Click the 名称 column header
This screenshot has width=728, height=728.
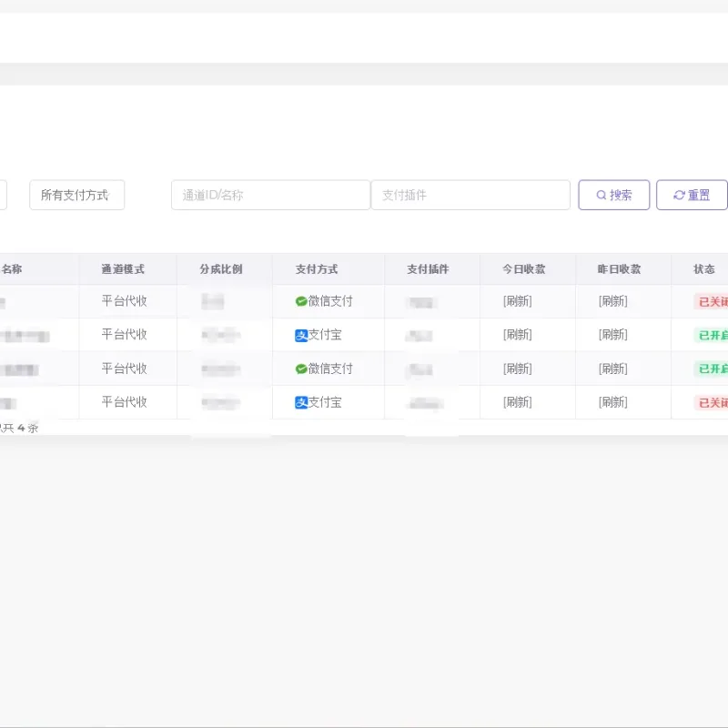click(x=11, y=269)
